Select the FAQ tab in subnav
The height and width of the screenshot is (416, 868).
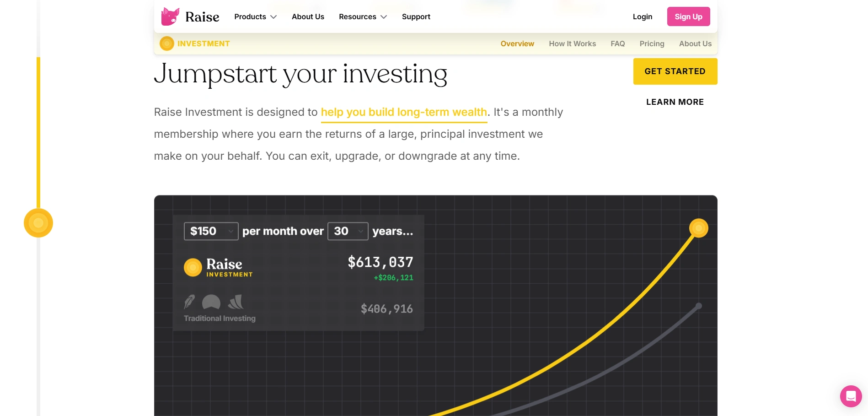(617, 43)
